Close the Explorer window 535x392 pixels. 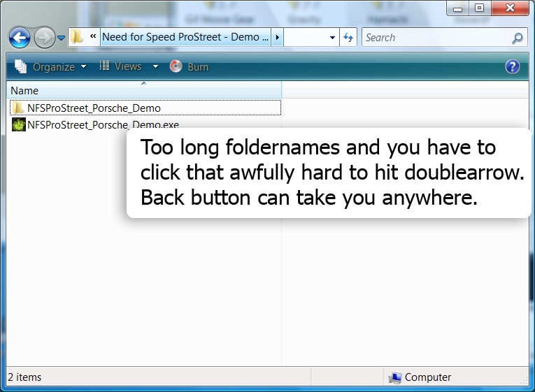510,8
